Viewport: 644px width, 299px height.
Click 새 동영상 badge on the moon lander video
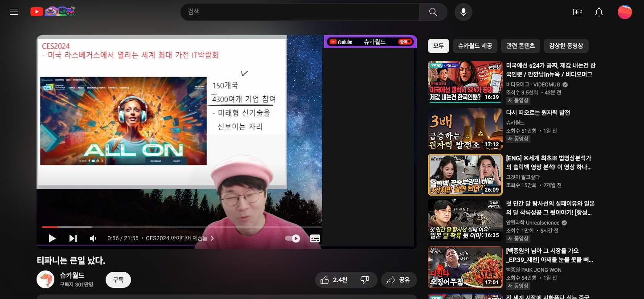tap(518, 239)
